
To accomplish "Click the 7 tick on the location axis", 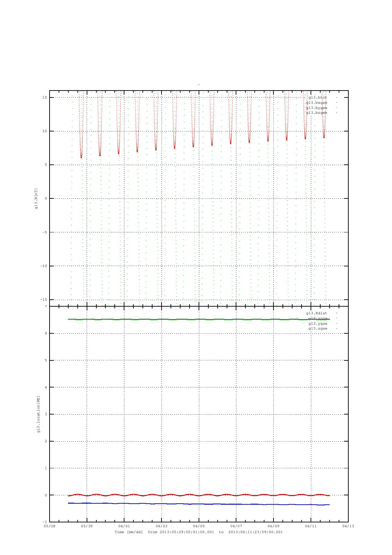I will (x=46, y=307).
